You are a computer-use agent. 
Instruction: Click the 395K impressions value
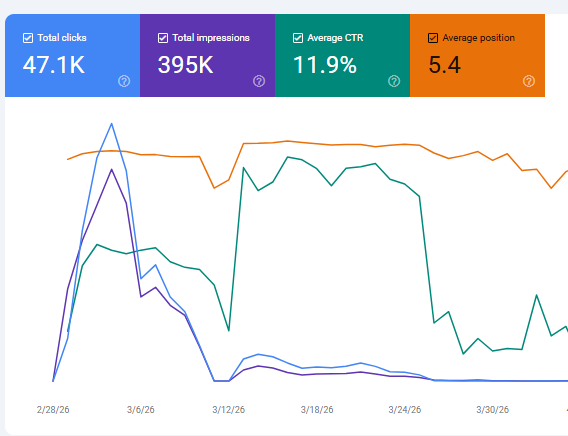point(185,65)
